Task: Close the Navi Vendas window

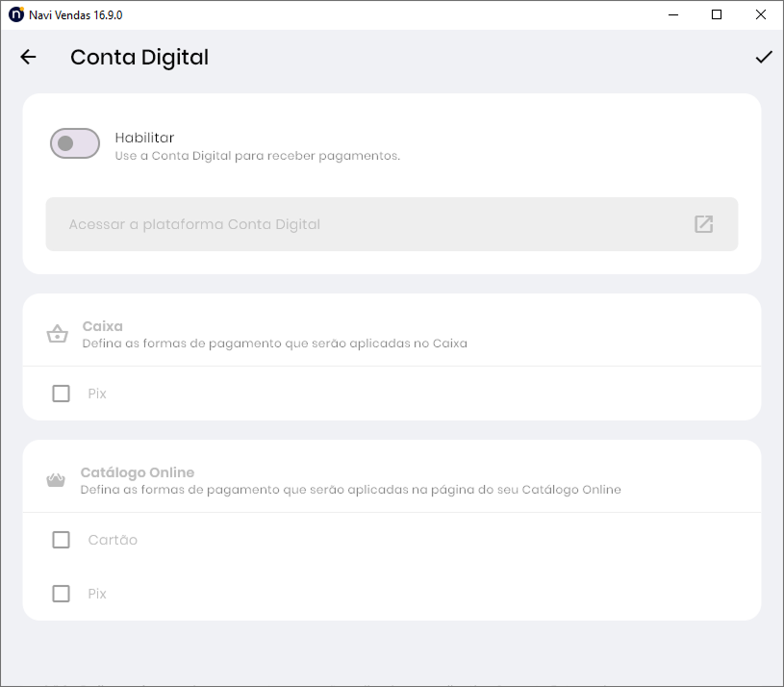Action: [761, 15]
